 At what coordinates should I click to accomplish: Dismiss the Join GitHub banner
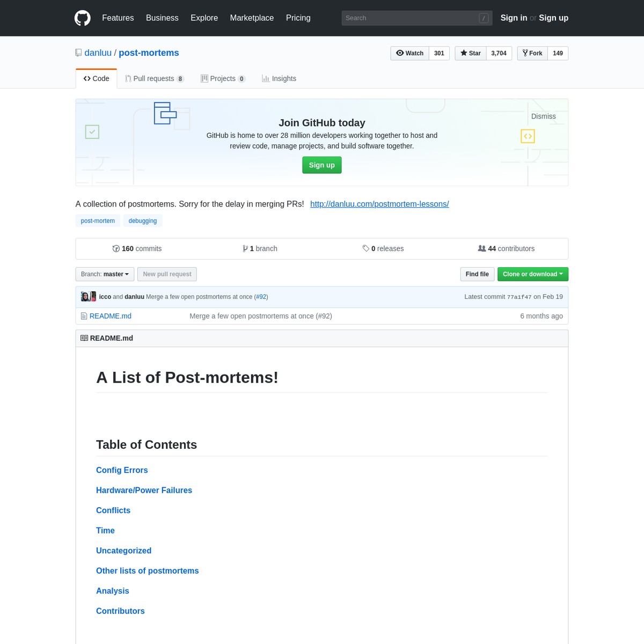(x=544, y=116)
